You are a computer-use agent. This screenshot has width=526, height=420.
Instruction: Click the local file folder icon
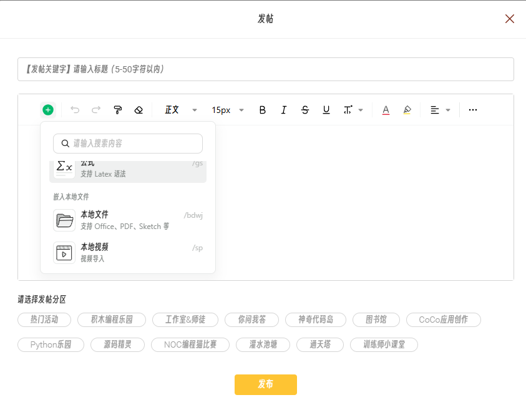(64, 220)
